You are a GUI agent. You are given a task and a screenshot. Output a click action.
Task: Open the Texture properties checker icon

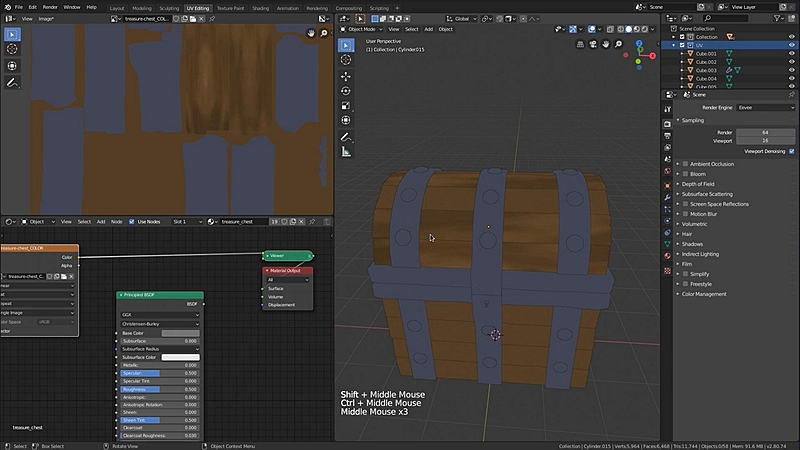pyautogui.click(x=667, y=271)
